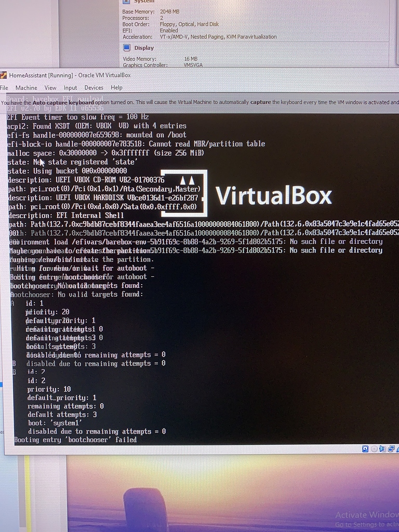399x532 pixels.
Task: Click the 'VT-x/AMD-V, Nested Paging' acceleration text
Action: pos(218,37)
